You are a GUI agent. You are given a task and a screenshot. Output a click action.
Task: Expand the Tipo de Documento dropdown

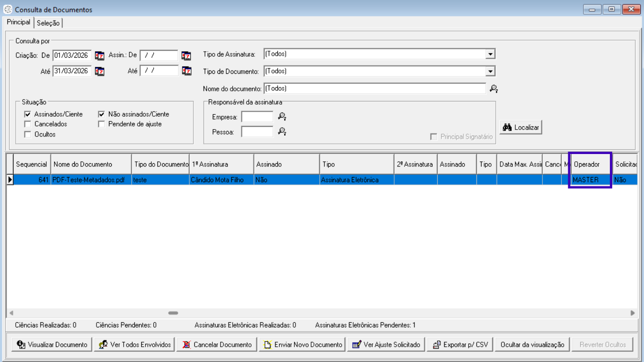click(x=490, y=71)
